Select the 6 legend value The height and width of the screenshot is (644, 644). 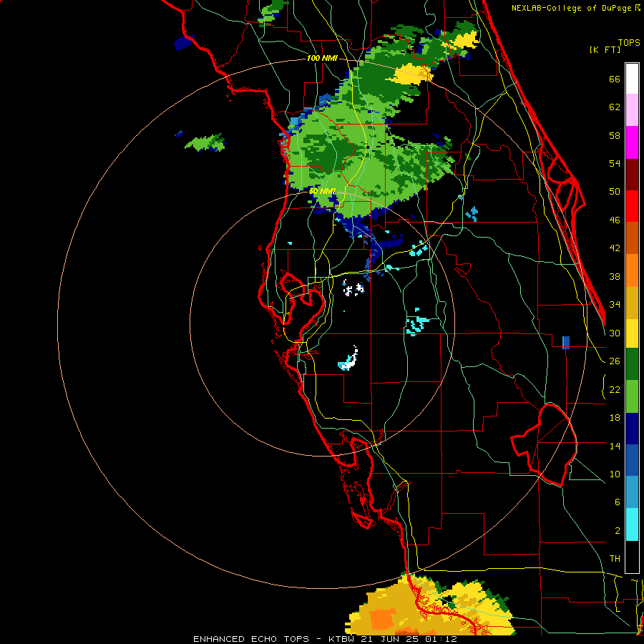coord(617,502)
